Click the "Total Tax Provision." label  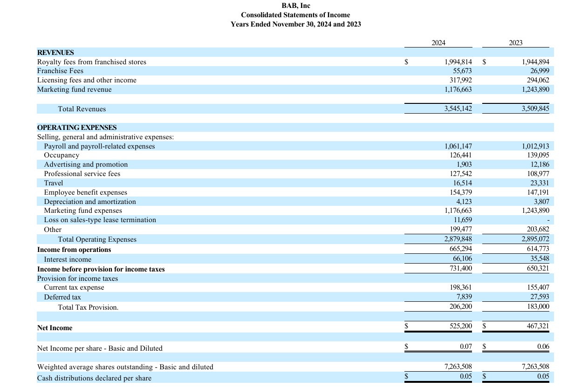[x=88, y=307]
